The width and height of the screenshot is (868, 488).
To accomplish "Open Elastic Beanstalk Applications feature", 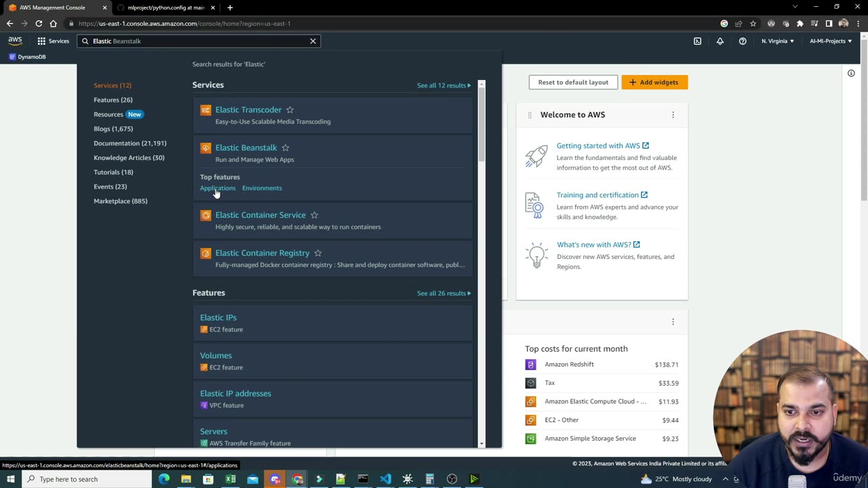I will 218,188.
